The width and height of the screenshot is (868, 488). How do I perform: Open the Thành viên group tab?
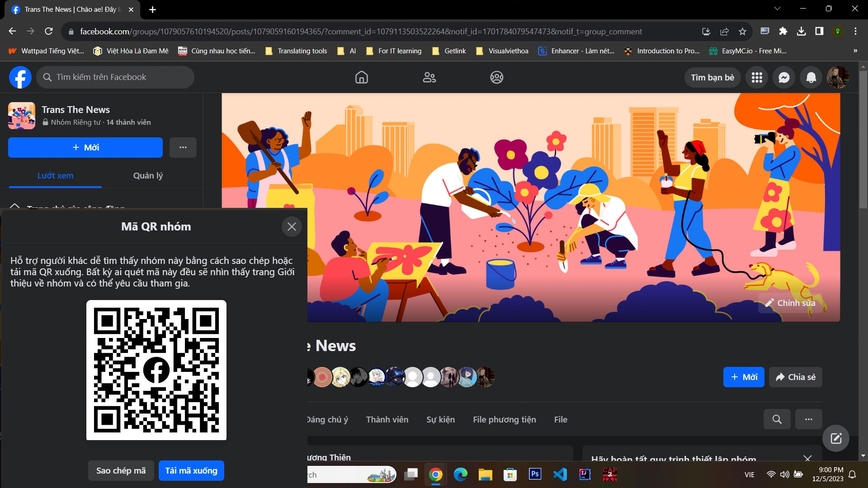387,419
